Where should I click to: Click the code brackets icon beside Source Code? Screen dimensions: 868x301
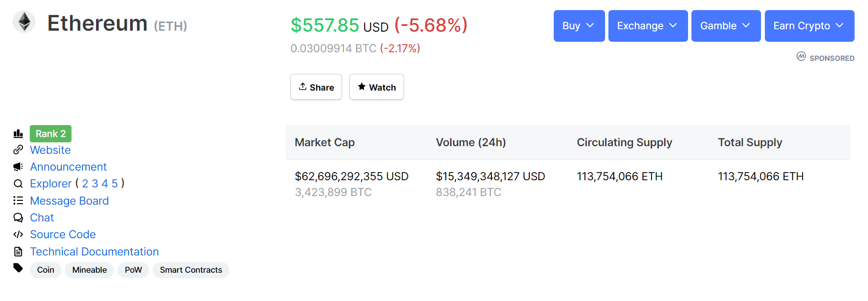[18, 234]
